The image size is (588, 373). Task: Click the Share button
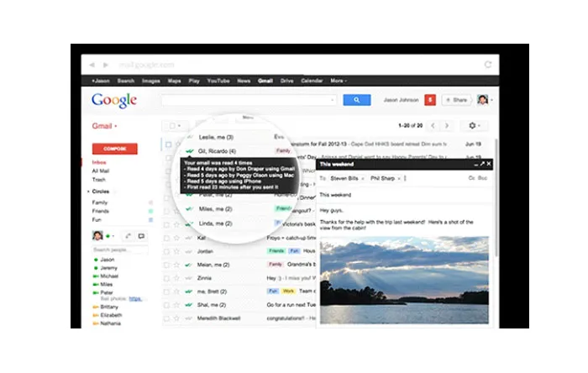(x=456, y=100)
